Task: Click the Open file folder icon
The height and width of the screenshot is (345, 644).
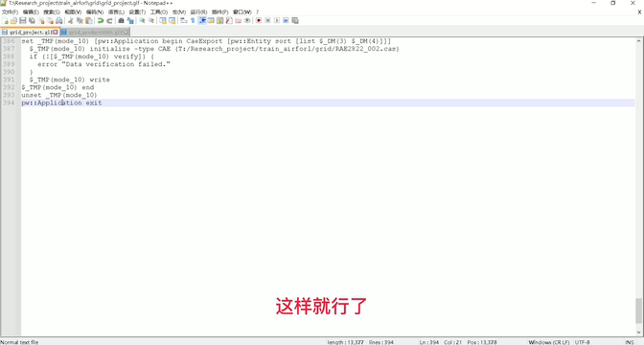Action: (x=14, y=20)
